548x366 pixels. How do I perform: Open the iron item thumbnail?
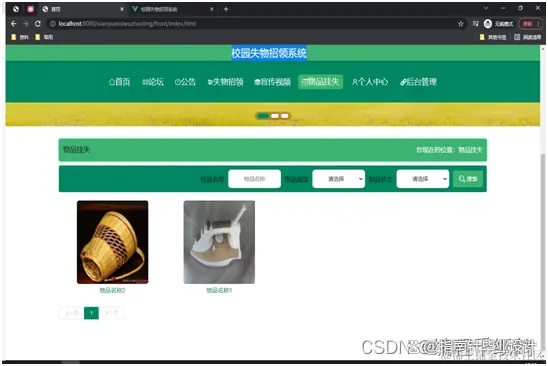tap(219, 242)
